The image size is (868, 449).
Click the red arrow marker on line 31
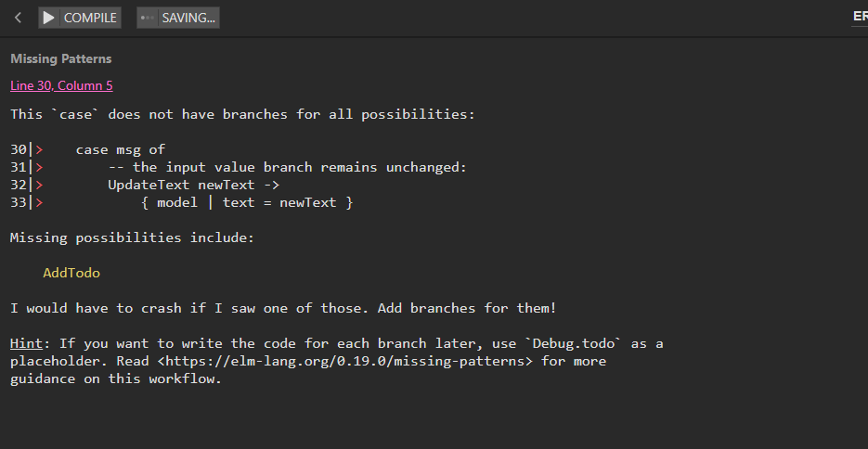coord(39,167)
